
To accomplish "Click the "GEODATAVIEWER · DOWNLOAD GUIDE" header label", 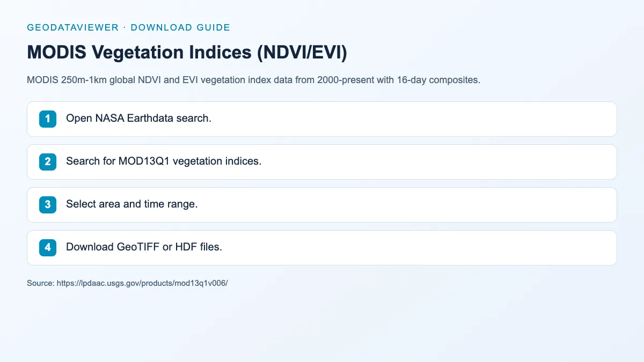I will tap(128, 27).
